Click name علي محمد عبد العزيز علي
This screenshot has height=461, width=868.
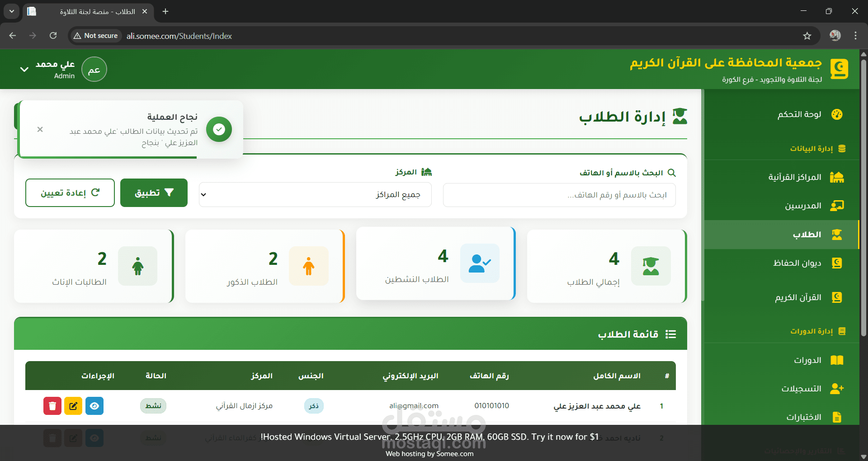[x=597, y=406]
